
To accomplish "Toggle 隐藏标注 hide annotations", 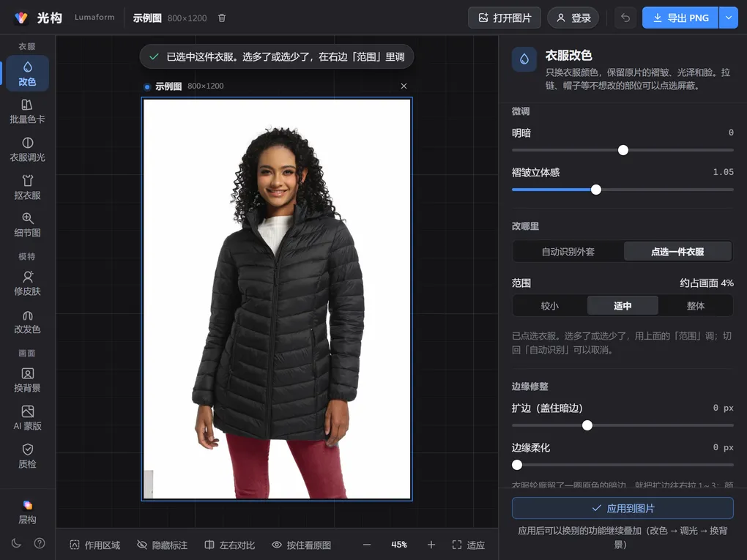I will pos(162,545).
